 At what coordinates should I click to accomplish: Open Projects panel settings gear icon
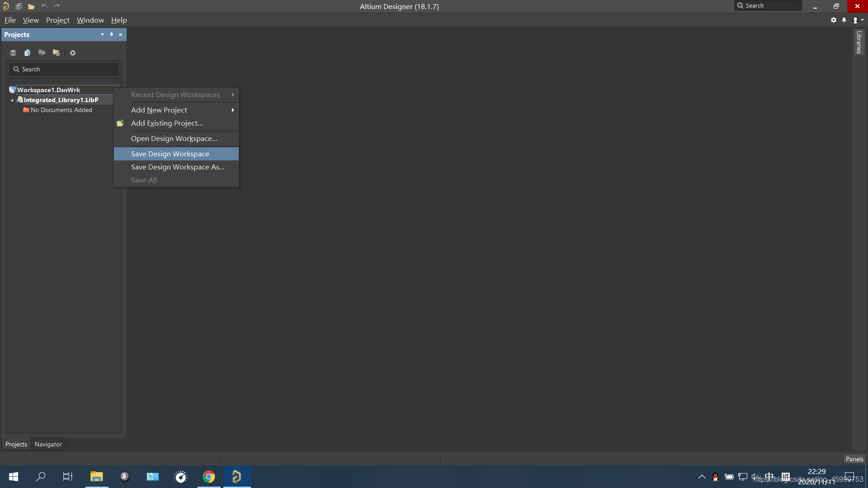[73, 53]
